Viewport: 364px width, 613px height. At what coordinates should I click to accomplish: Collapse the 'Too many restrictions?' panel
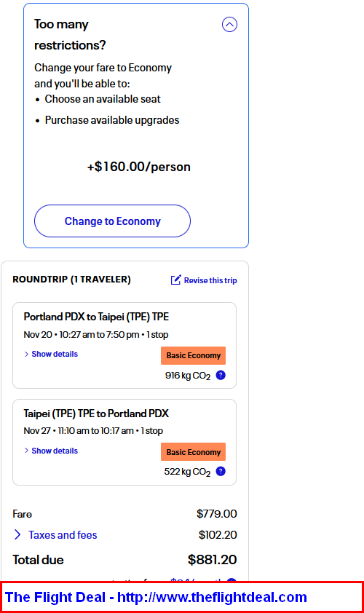point(229,25)
